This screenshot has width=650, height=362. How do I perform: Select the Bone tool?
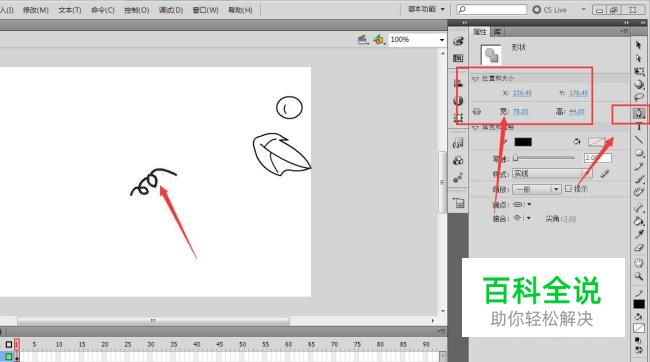pos(639,208)
